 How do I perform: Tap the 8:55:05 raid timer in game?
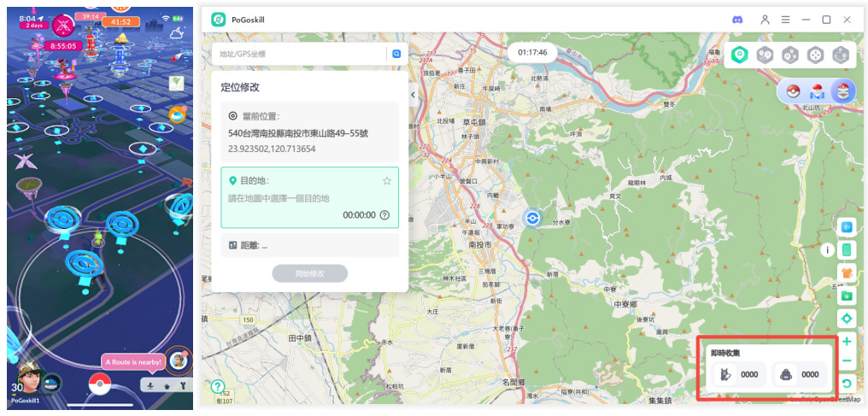pos(63,46)
